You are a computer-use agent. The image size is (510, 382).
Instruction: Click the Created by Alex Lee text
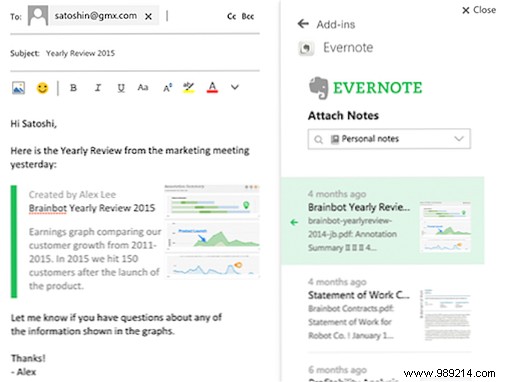[x=72, y=194]
